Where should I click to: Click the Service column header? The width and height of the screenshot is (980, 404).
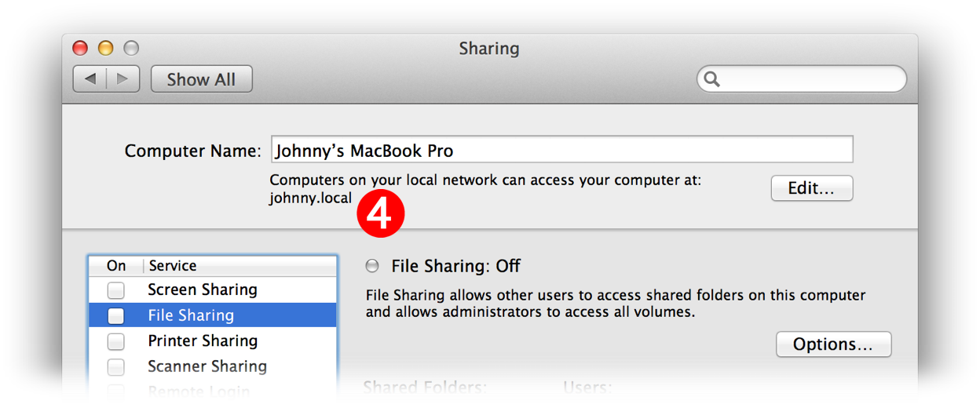click(x=173, y=266)
